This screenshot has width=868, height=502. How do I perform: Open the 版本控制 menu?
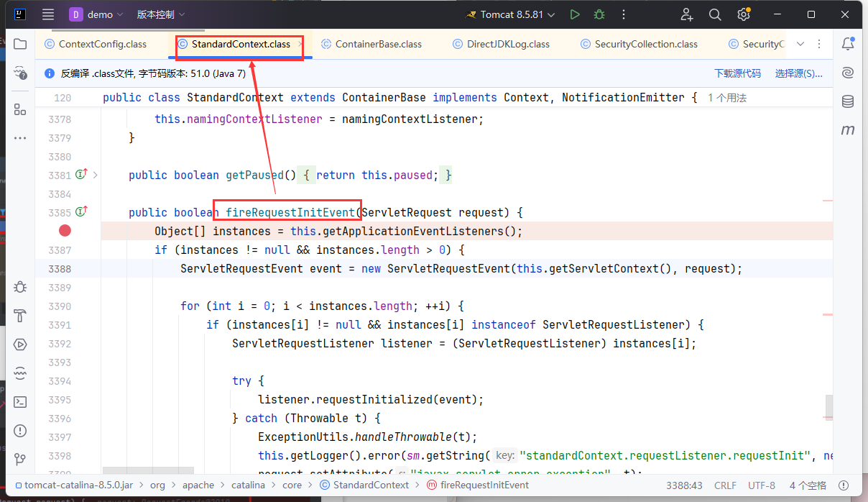(x=161, y=14)
